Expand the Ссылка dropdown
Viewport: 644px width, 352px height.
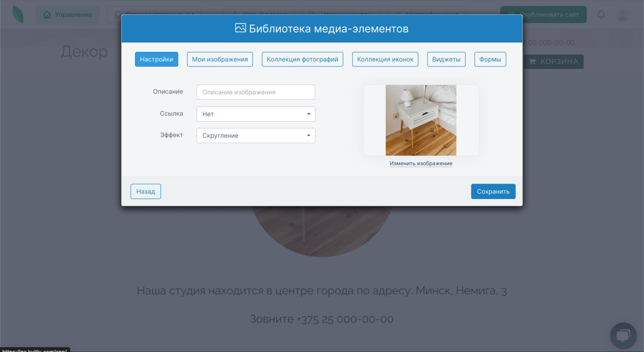click(x=256, y=114)
